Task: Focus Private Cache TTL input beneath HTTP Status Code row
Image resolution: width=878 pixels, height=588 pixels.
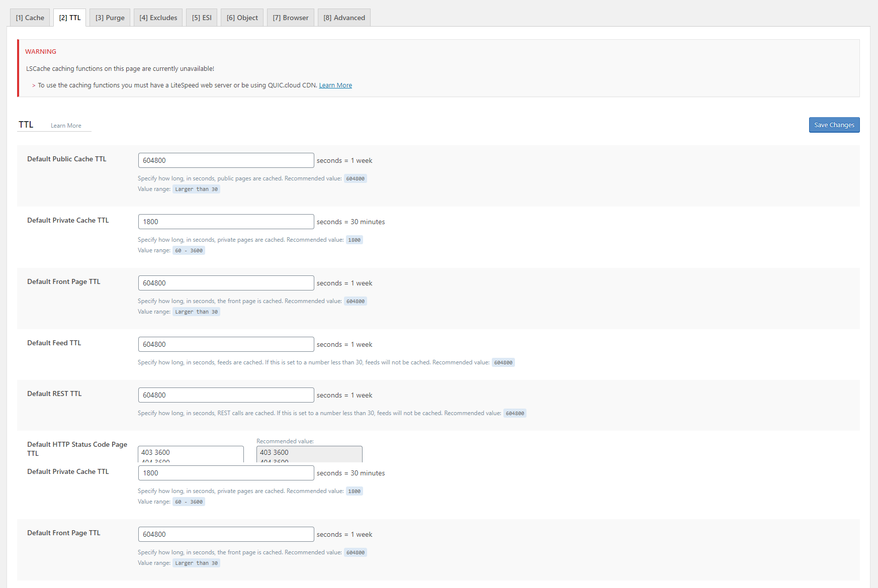Action: (226, 473)
